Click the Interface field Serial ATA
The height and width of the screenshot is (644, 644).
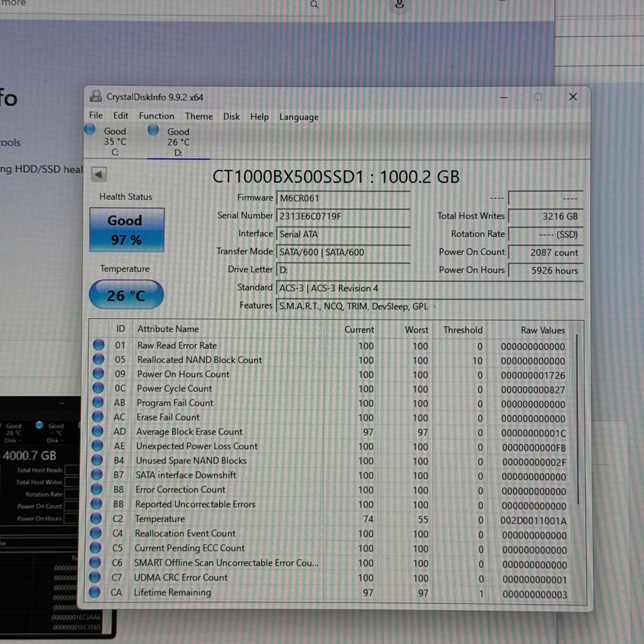point(343,234)
